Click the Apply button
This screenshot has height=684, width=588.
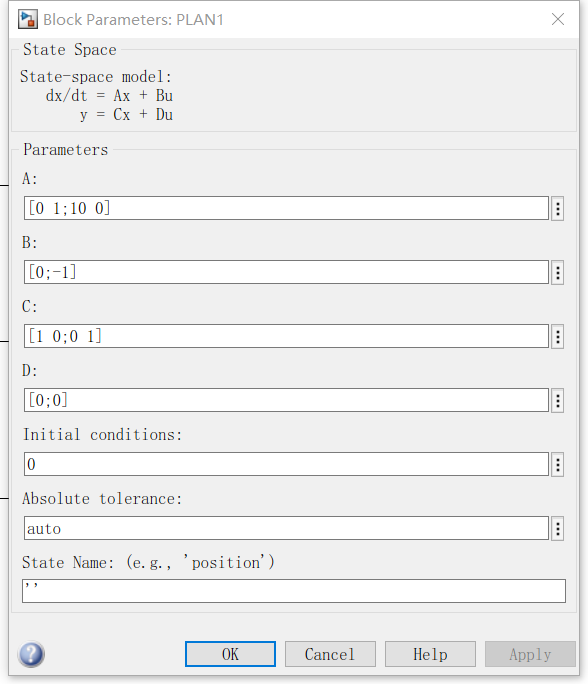tap(530, 654)
